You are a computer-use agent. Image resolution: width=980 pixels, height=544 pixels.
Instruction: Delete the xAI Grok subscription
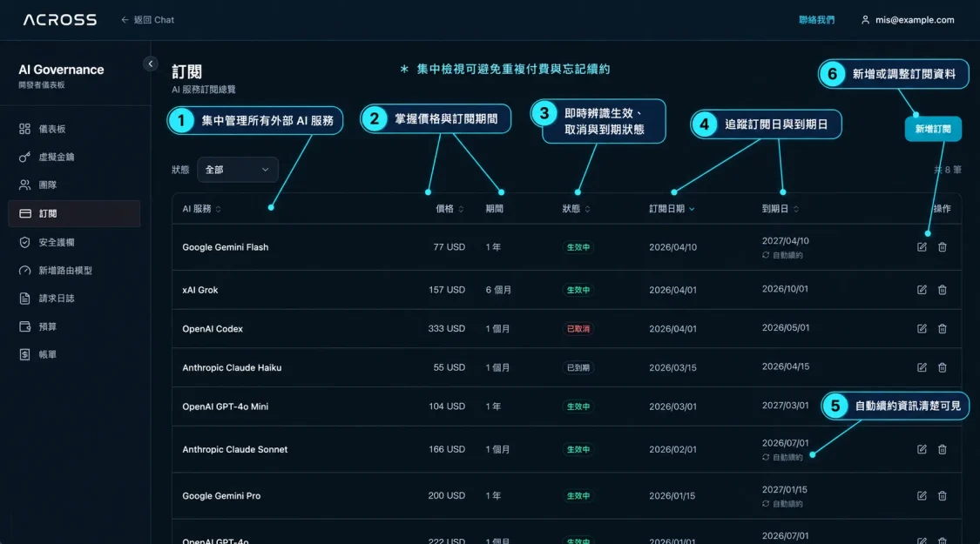pos(942,290)
